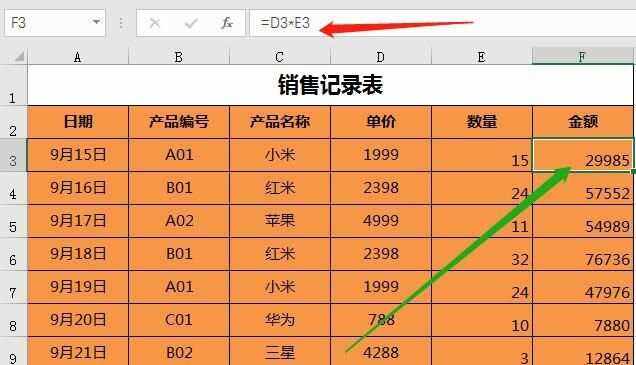Select the cell 9月17日
The width and height of the screenshot is (636, 365).
click(x=78, y=221)
